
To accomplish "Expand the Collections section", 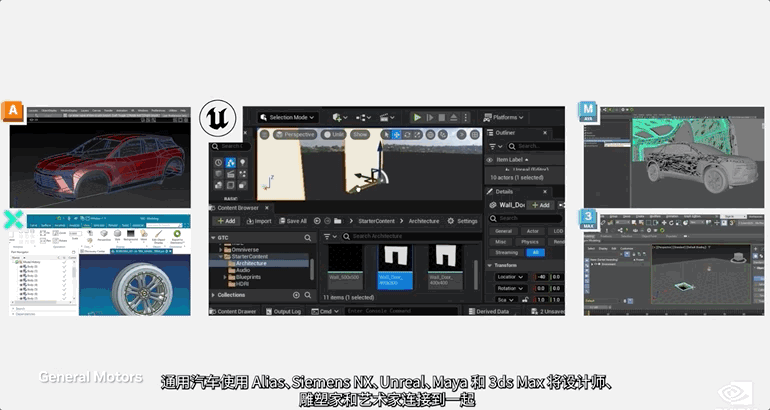I will pyautogui.click(x=213, y=295).
